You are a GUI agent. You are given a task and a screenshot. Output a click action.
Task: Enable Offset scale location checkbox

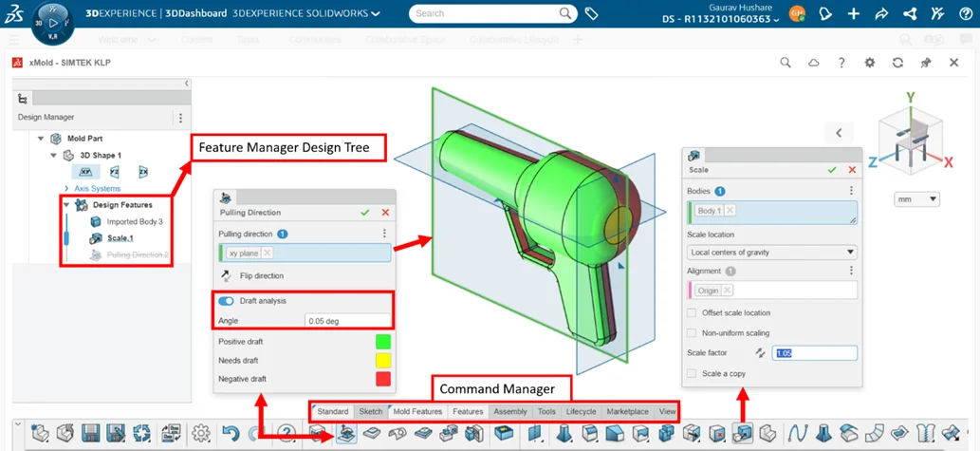click(x=692, y=312)
